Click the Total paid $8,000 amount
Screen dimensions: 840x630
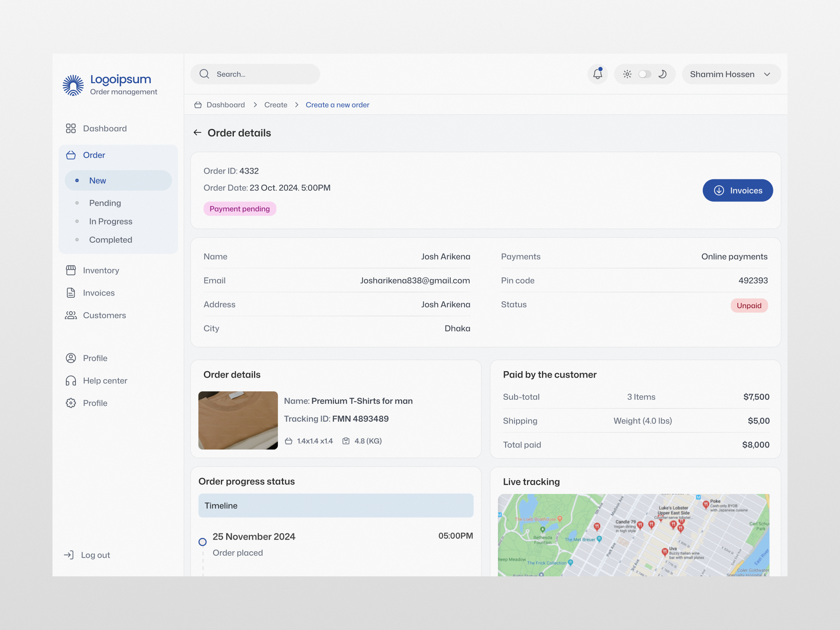tap(756, 445)
